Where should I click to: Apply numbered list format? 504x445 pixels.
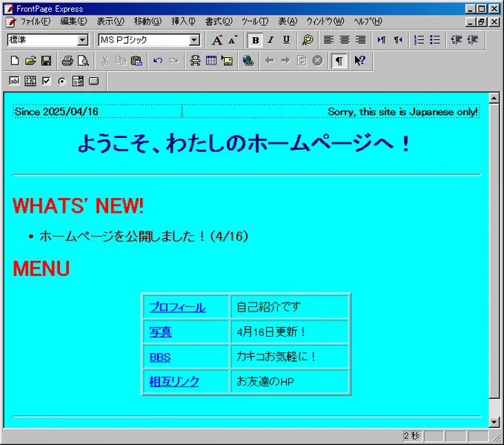[x=419, y=40]
